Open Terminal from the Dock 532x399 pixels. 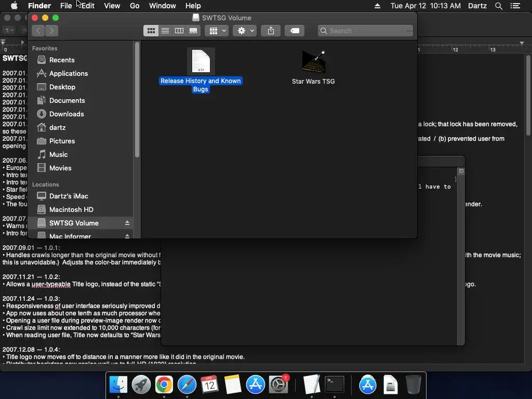pos(335,385)
